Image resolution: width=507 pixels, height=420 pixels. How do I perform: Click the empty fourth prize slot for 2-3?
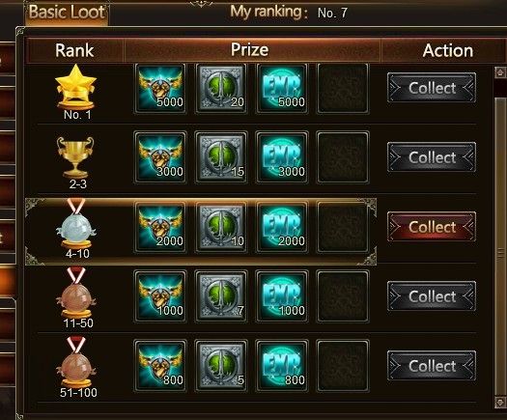coord(343,157)
